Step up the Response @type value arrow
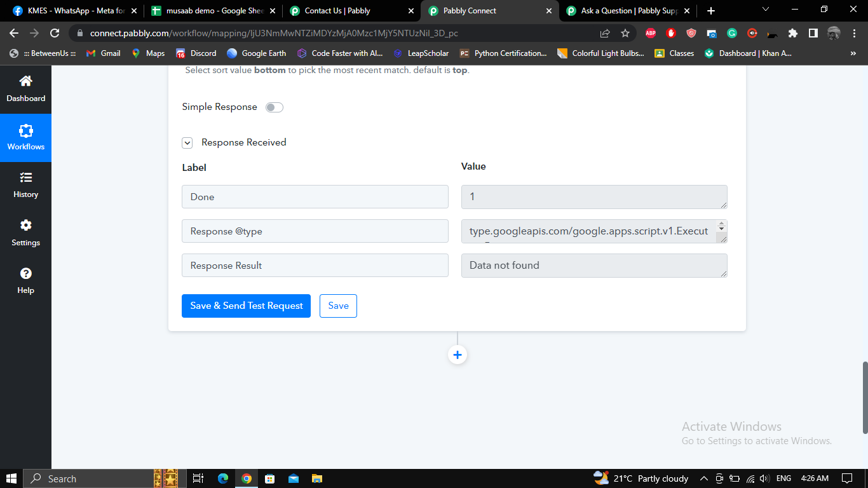 pos(721,224)
